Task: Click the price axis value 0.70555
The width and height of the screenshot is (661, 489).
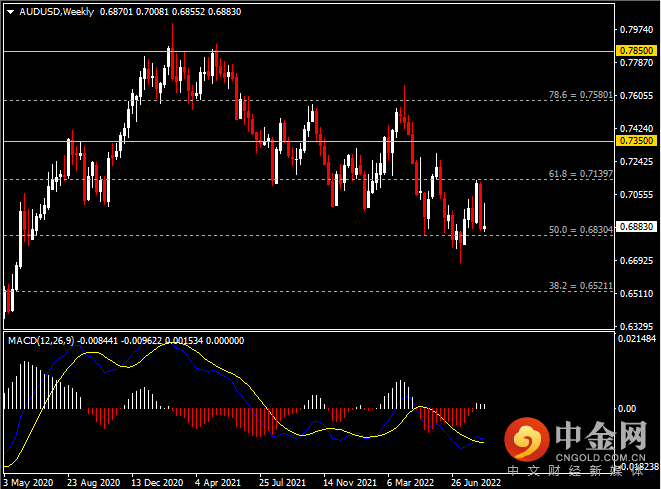Action: tap(636, 194)
